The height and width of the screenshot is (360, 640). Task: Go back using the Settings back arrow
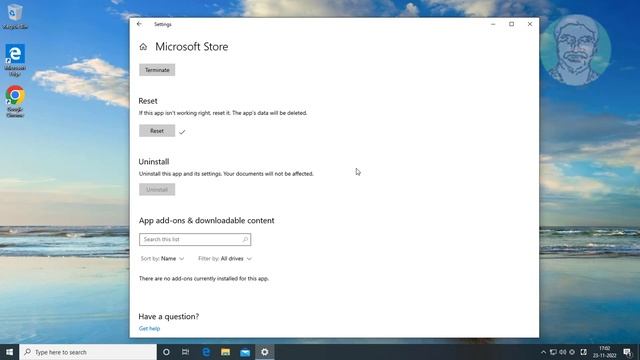click(139, 24)
